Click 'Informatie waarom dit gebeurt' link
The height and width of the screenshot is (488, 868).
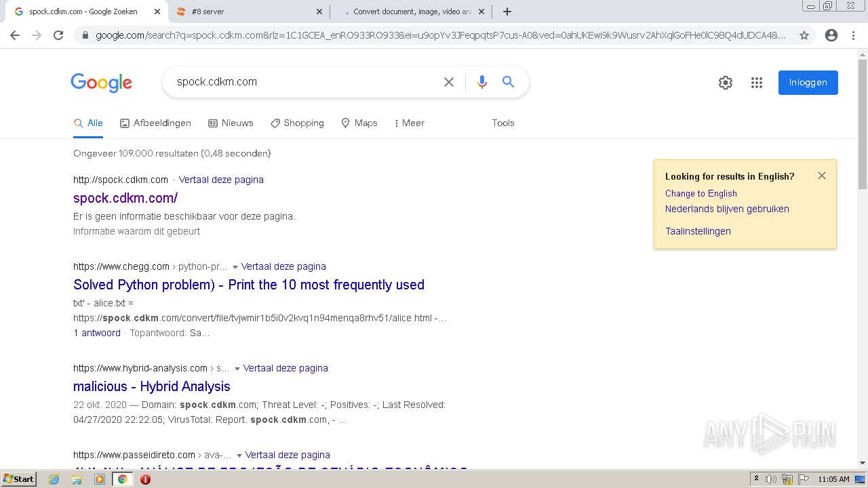[137, 231]
